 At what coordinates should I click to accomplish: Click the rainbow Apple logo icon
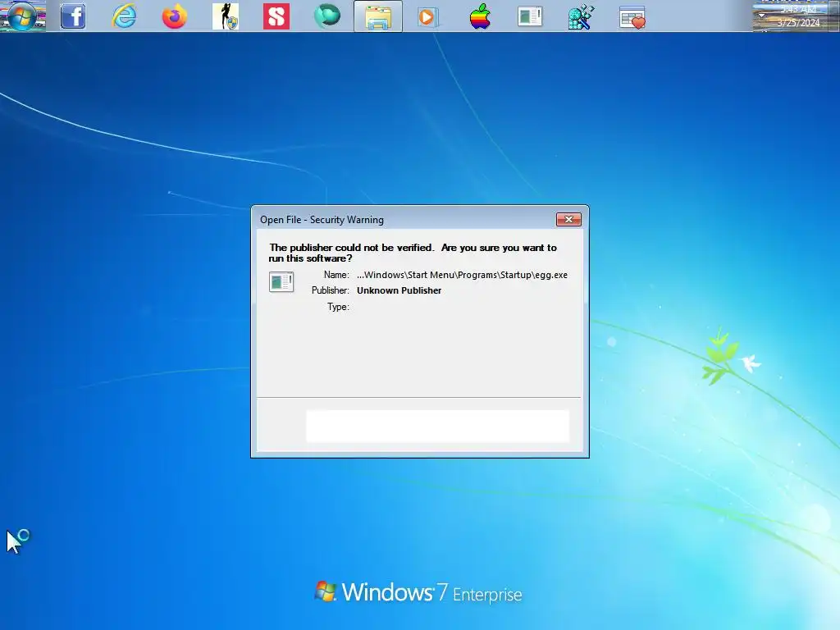479,16
